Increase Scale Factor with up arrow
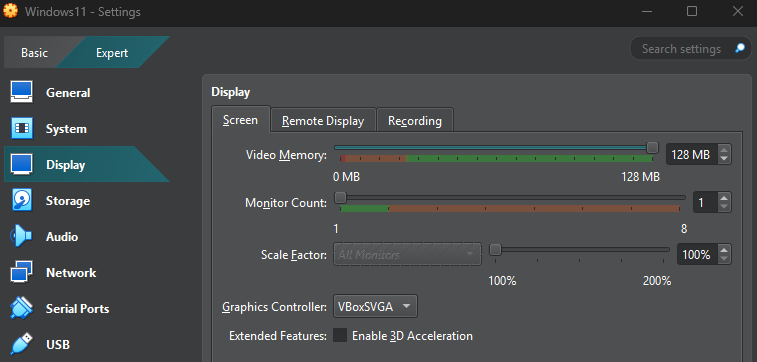The image size is (757, 362). pyautogui.click(x=724, y=250)
